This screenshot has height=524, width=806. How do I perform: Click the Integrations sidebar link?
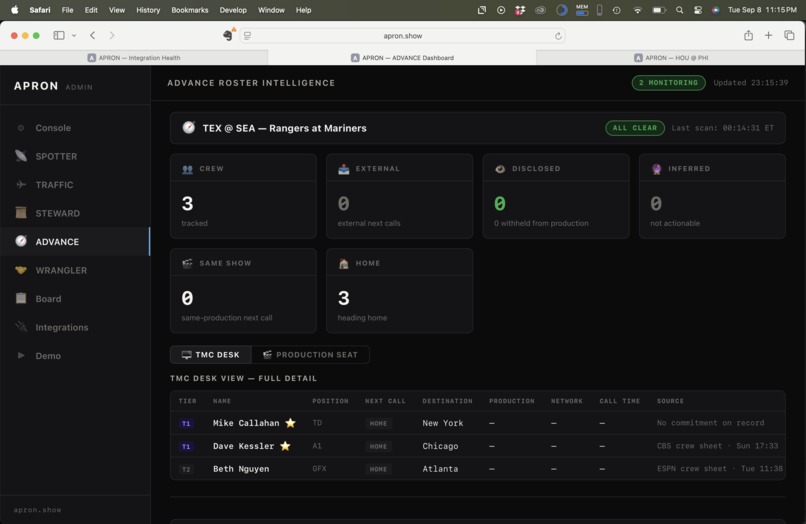[x=62, y=327]
